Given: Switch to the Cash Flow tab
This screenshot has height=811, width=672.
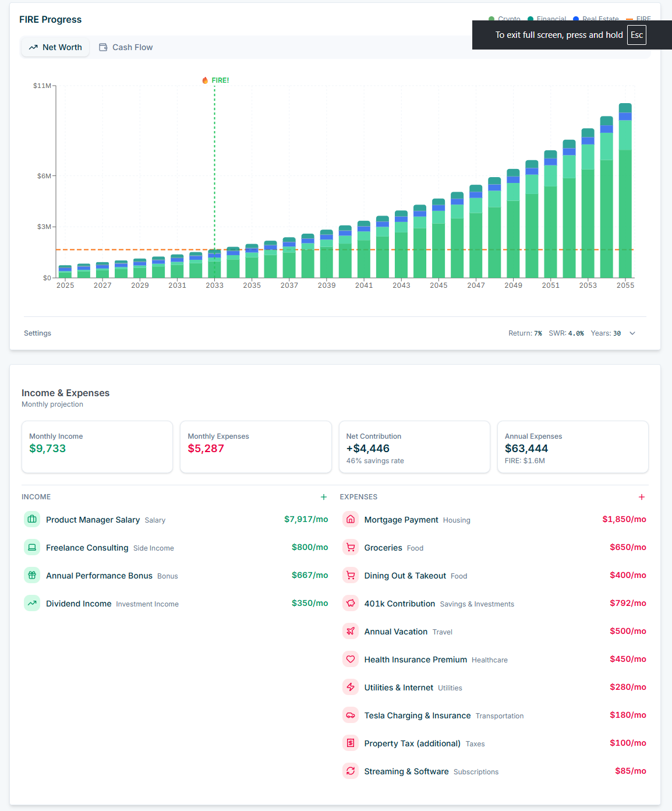Looking at the screenshot, I should coord(126,47).
